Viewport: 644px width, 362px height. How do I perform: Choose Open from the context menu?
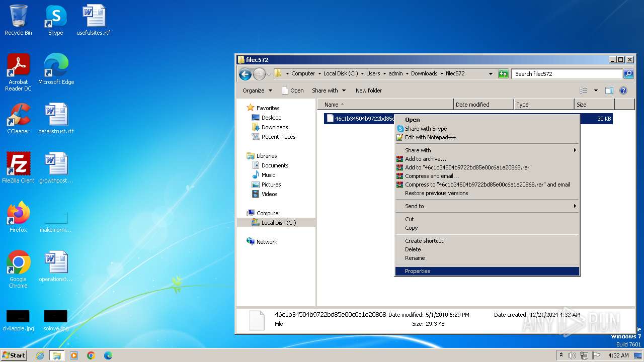[487, 120]
